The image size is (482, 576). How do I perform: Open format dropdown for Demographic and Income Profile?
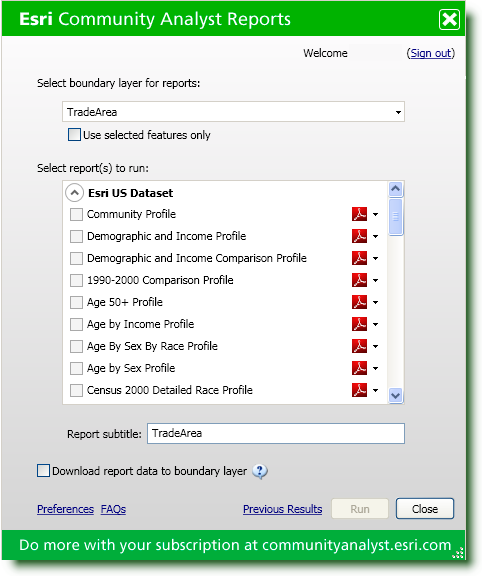click(375, 236)
